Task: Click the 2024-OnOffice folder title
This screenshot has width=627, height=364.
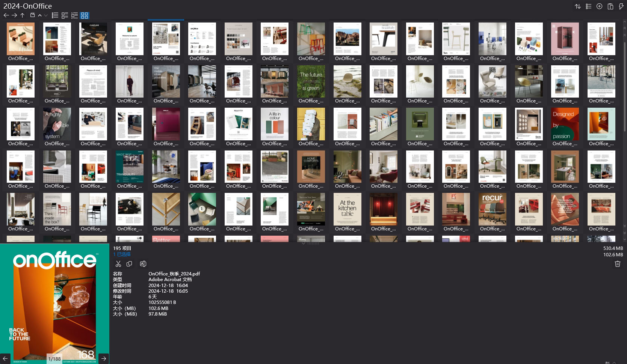Action: tap(28, 6)
